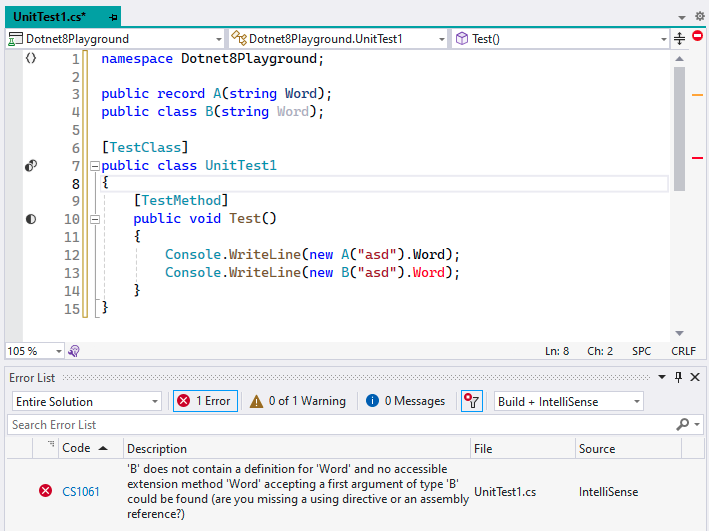Toggle the 1 Error filter button
The height and width of the screenshot is (531, 709).
point(205,401)
